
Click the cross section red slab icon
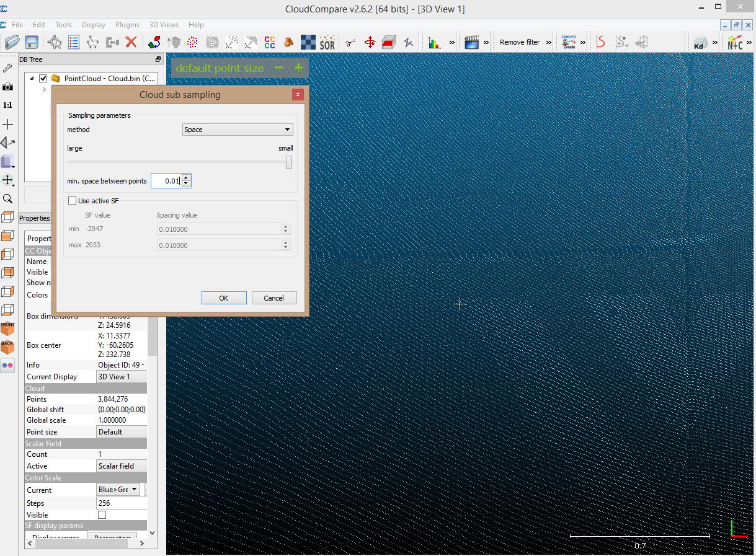coord(389,42)
